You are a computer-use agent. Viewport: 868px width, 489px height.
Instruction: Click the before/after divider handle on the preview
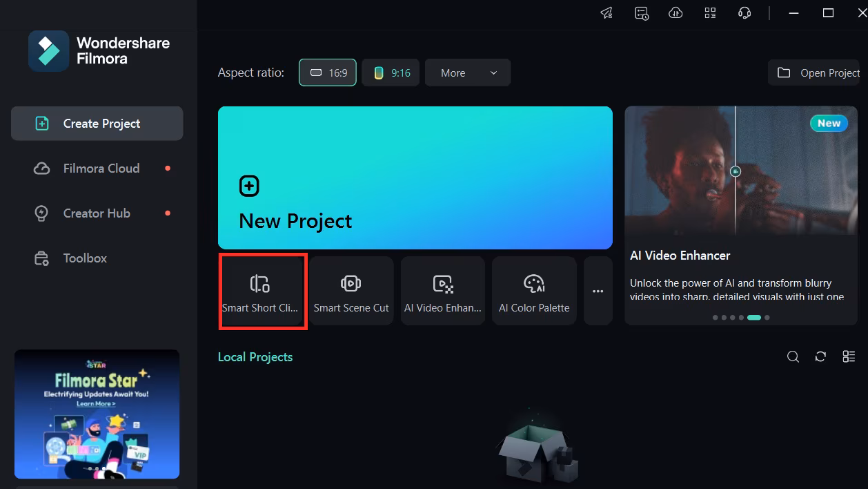pyautogui.click(x=736, y=171)
